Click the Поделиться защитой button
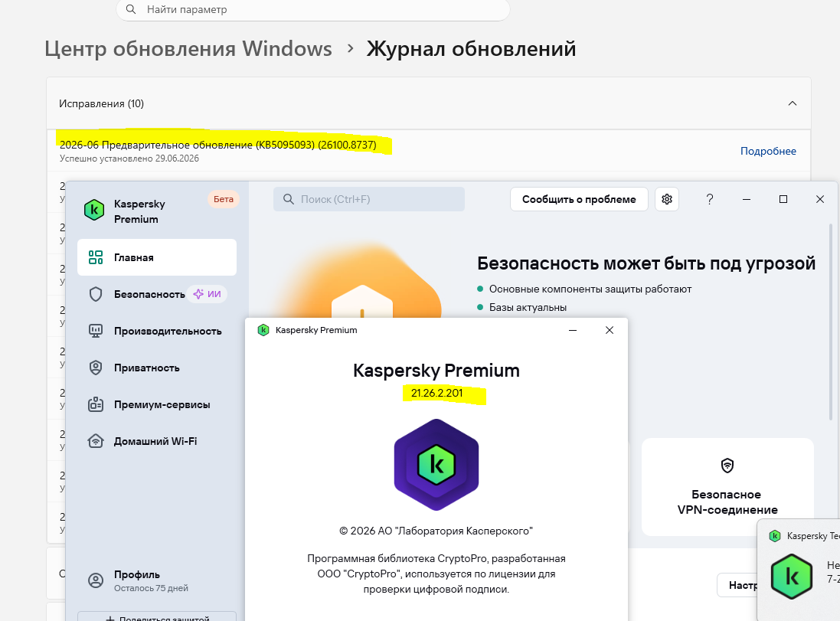 point(156,616)
